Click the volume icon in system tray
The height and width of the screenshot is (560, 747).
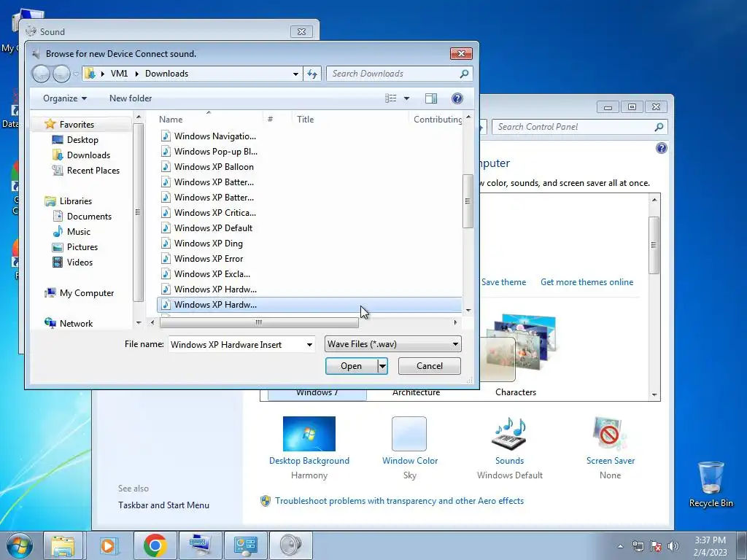[673, 546]
